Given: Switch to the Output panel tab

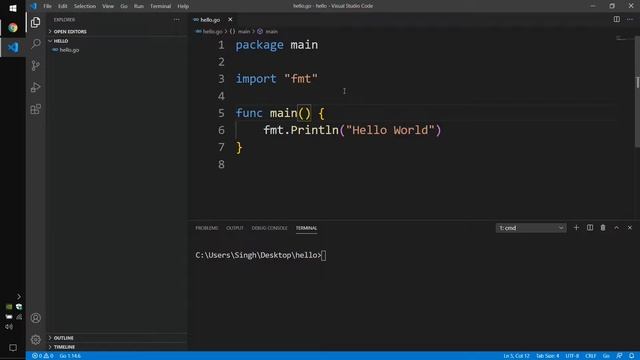Looking at the screenshot, I should [235, 228].
